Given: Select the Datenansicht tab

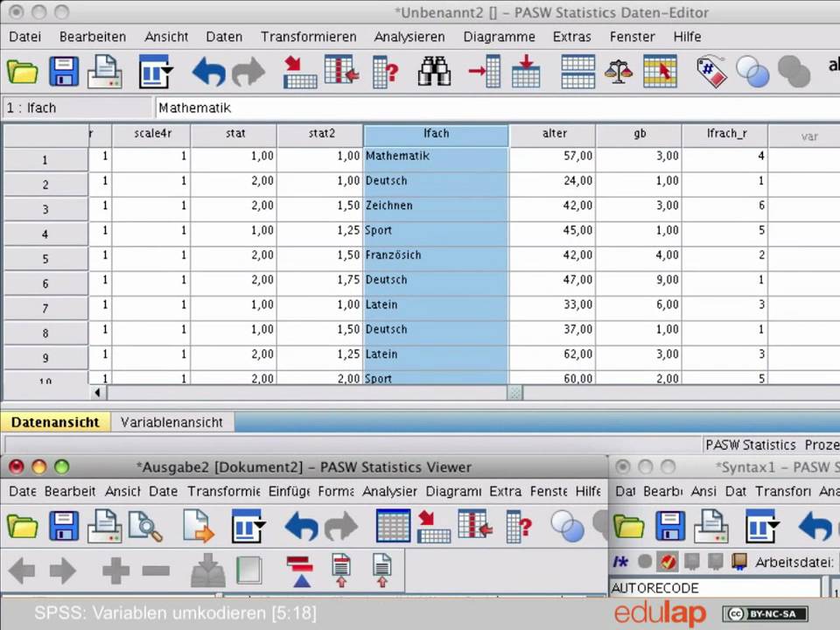Looking at the screenshot, I should pyautogui.click(x=55, y=422).
